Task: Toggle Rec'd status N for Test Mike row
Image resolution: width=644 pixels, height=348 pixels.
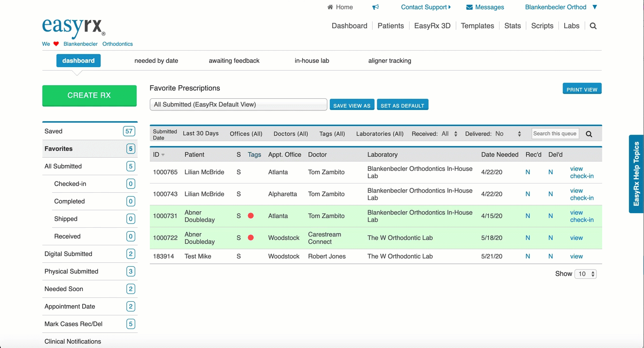Action: tap(528, 256)
